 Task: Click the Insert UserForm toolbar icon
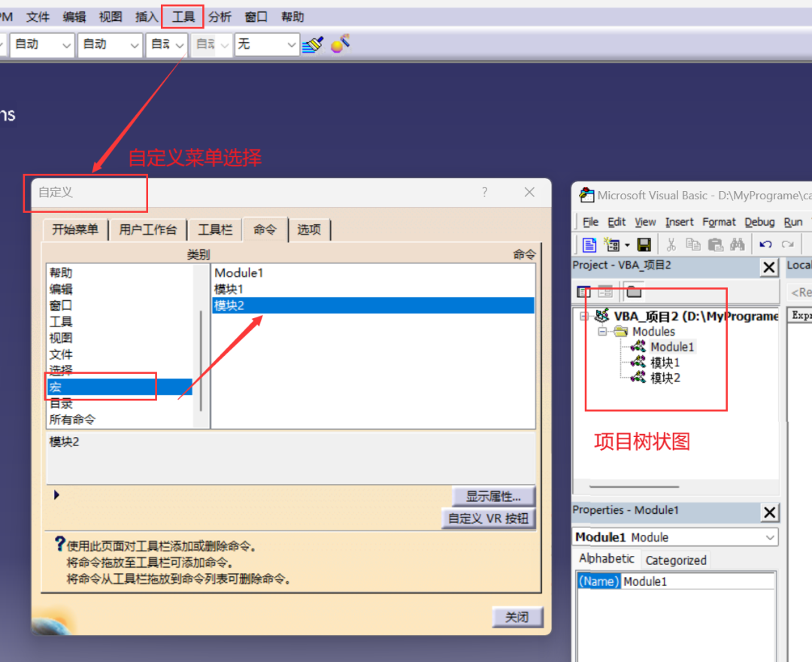tap(612, 244)
